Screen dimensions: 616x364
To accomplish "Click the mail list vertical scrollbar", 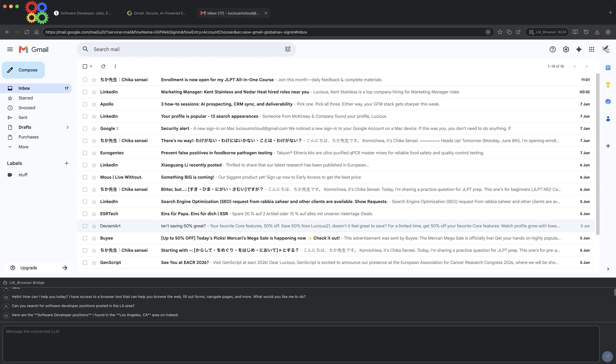I will tap(598, 154).
